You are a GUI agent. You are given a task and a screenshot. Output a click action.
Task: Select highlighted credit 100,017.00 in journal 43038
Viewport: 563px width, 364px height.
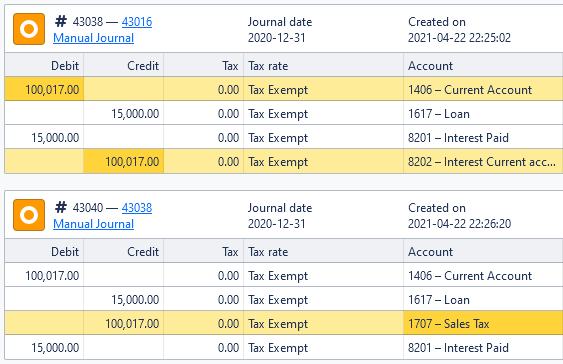124,162
